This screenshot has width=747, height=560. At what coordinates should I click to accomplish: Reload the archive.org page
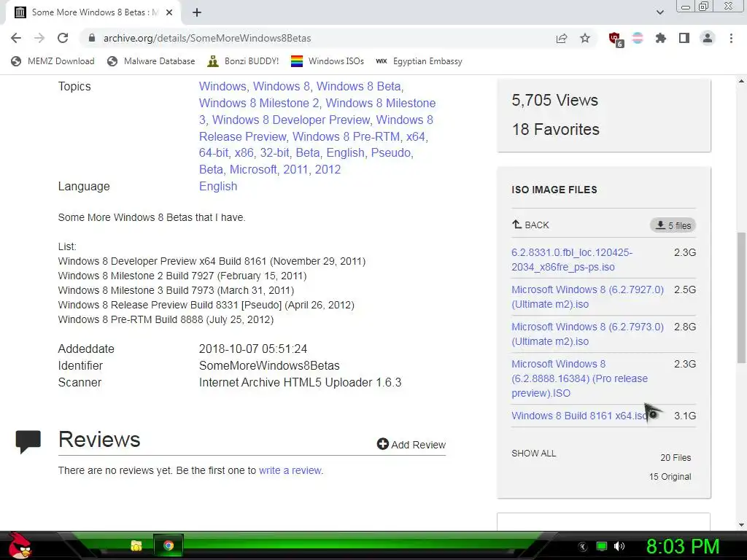(x=63, y=38)
